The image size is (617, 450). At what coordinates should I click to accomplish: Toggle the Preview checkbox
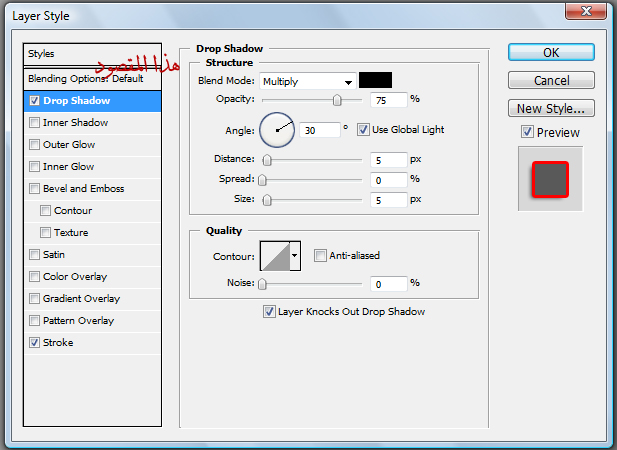pos(527,133)
